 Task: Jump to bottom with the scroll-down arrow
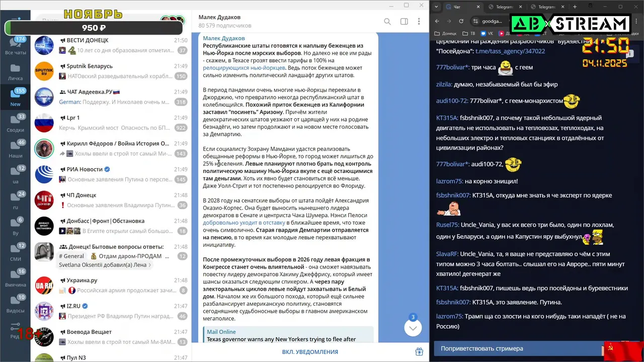413,328
